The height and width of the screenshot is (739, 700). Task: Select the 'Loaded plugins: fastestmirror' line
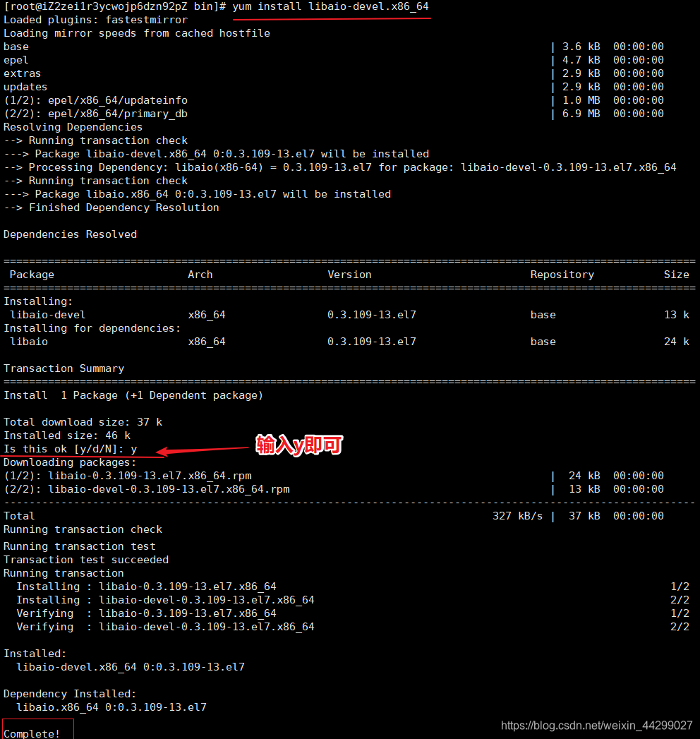click(95, 20)
